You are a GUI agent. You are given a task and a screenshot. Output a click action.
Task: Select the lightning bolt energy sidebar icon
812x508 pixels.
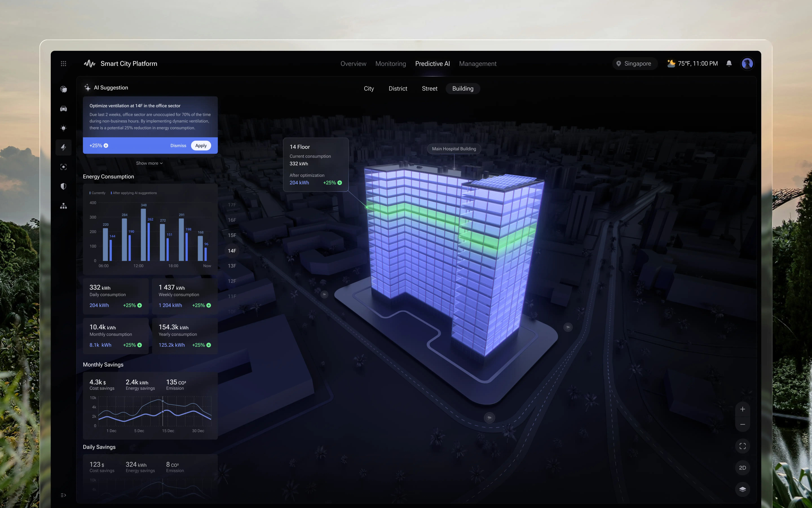(x=63, y=147)
